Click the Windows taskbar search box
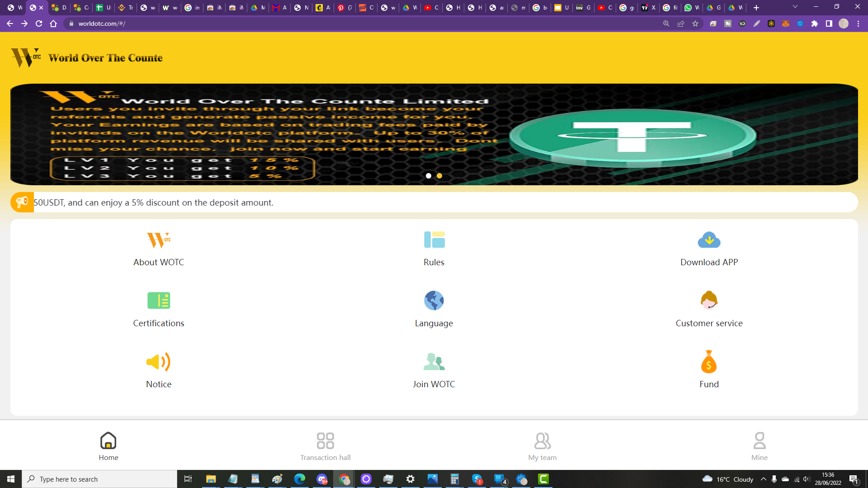This screenshot has width=868, height=488. [99, 479]
